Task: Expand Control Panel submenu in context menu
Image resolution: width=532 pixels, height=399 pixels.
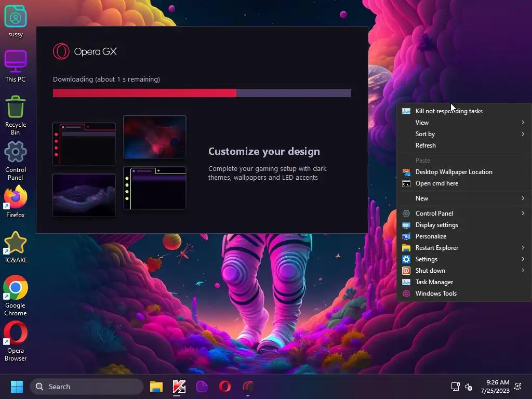Action: coord(463,214)
